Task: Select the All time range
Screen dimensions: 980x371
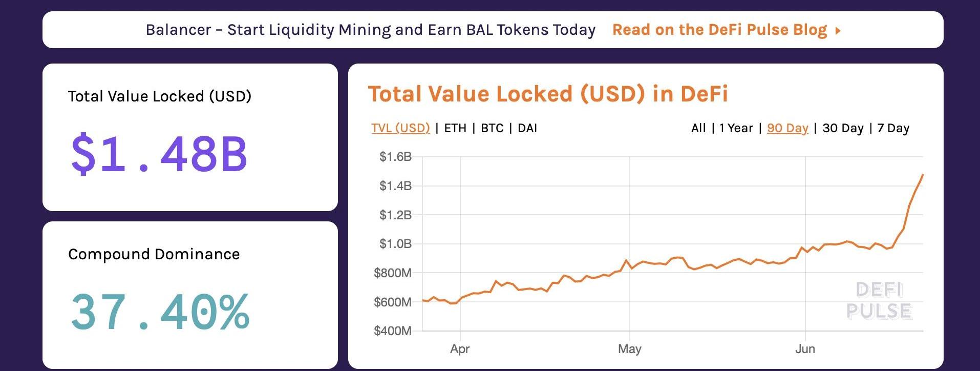Action: tap(698, 128)
